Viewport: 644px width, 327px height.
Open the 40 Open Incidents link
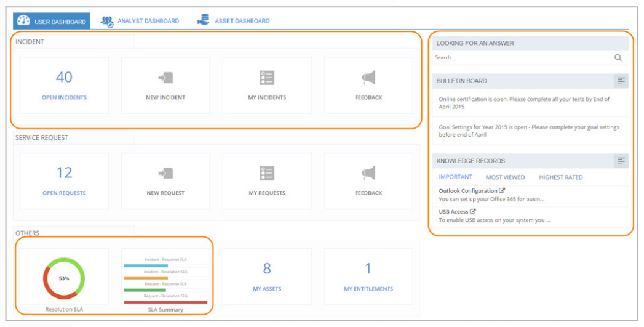pos(64,85)
